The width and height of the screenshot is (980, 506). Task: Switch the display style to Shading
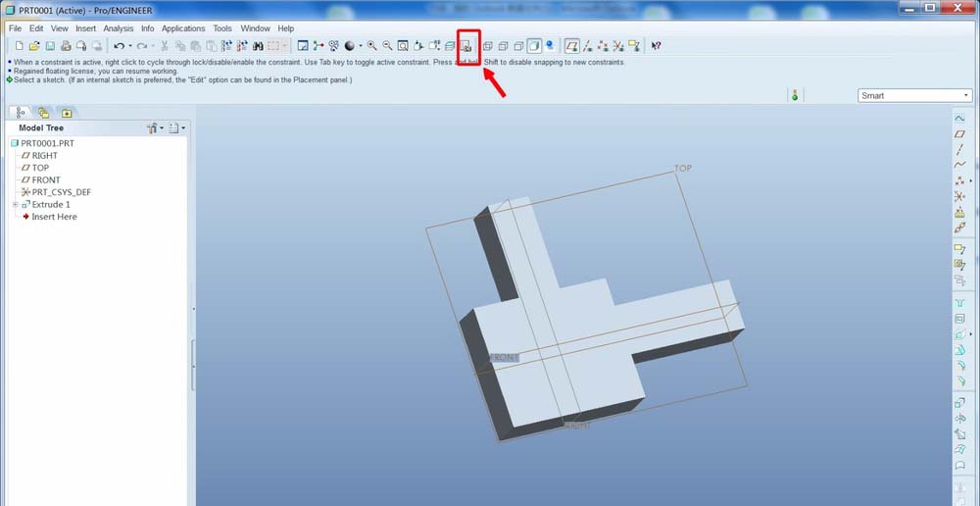coord(534,46)
